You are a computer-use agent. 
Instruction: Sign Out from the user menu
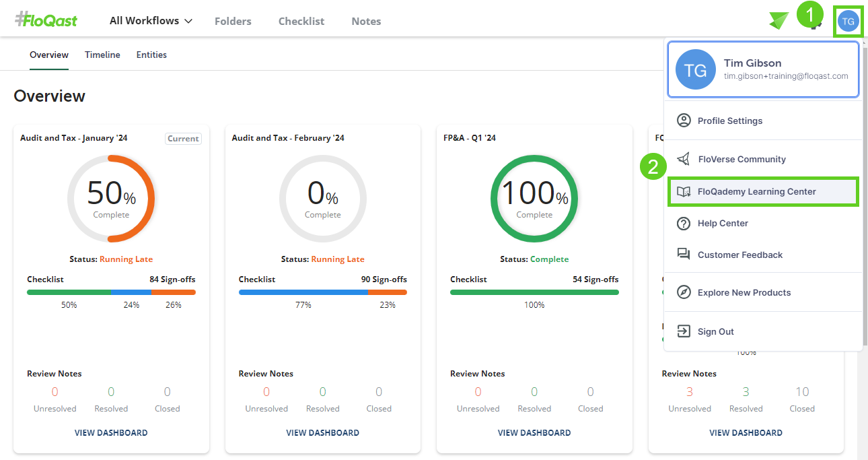[763, 331]
